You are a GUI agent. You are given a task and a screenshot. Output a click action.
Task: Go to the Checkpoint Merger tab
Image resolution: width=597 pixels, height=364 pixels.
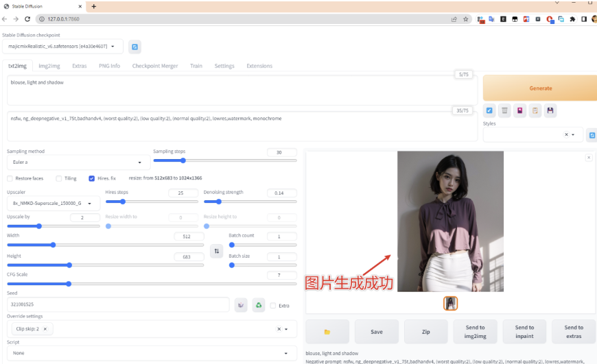pos(155,66)
